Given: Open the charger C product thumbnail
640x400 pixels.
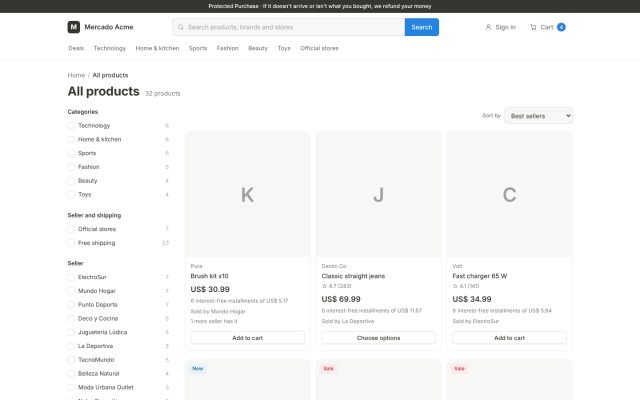Looking at the screenshot, I should click(x=509, y=195).
